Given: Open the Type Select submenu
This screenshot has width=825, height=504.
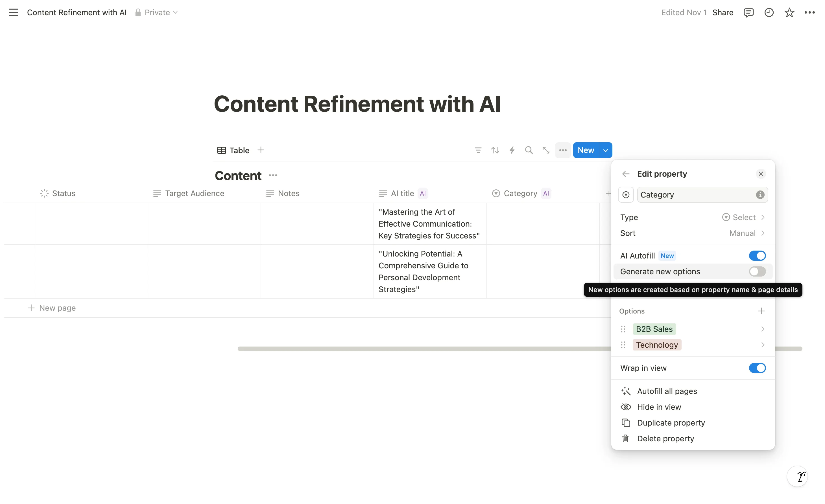Looking at the screenshot, I should pos(743,217).
